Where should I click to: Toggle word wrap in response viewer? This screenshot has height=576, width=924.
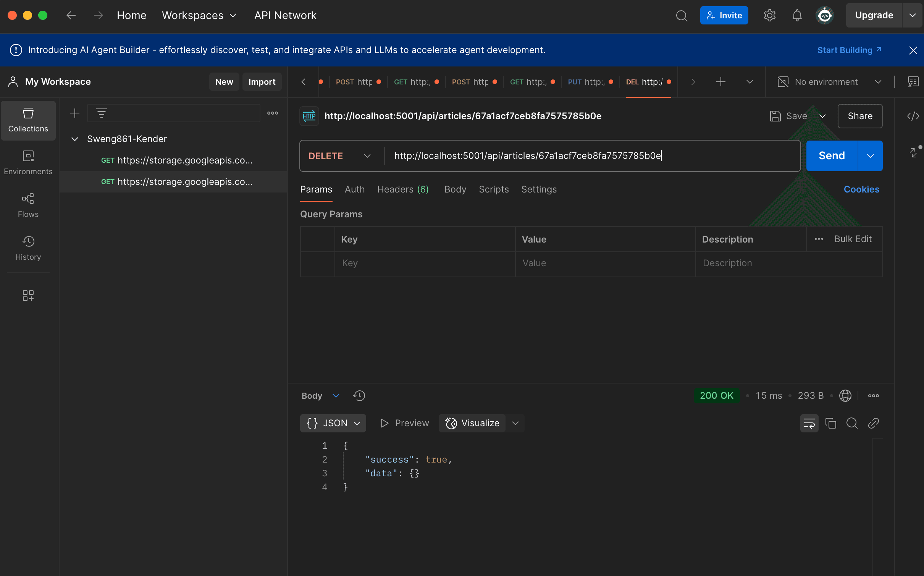pos(809,423)
